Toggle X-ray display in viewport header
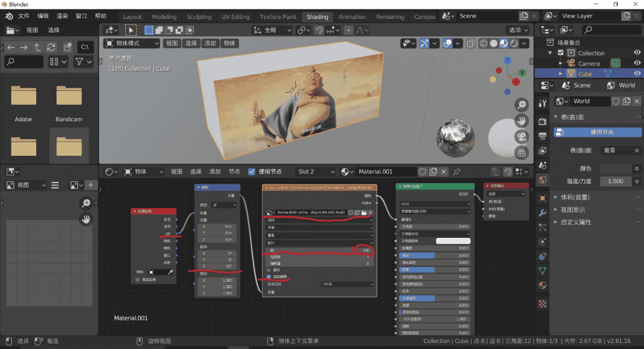 [x=471, y=43]
